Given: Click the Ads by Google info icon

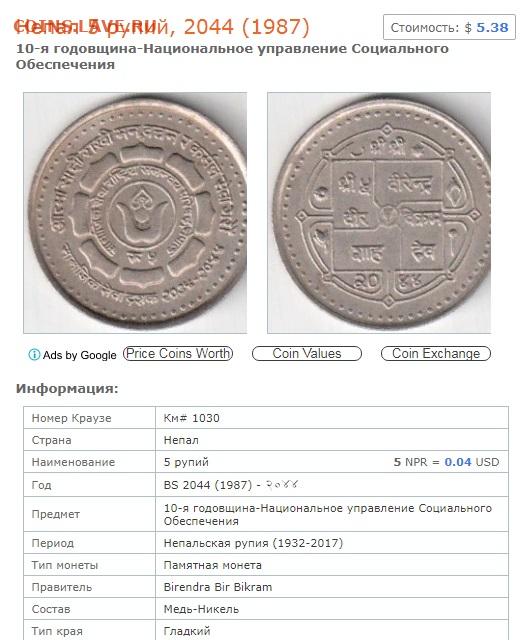Looking at the screenshot, I should click(x=34, y=355).
